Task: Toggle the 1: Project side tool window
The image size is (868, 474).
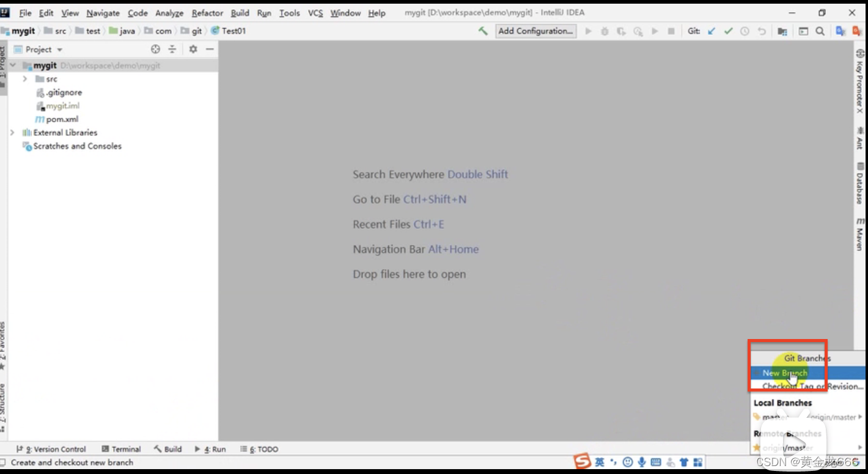Action: click(3, 69)
